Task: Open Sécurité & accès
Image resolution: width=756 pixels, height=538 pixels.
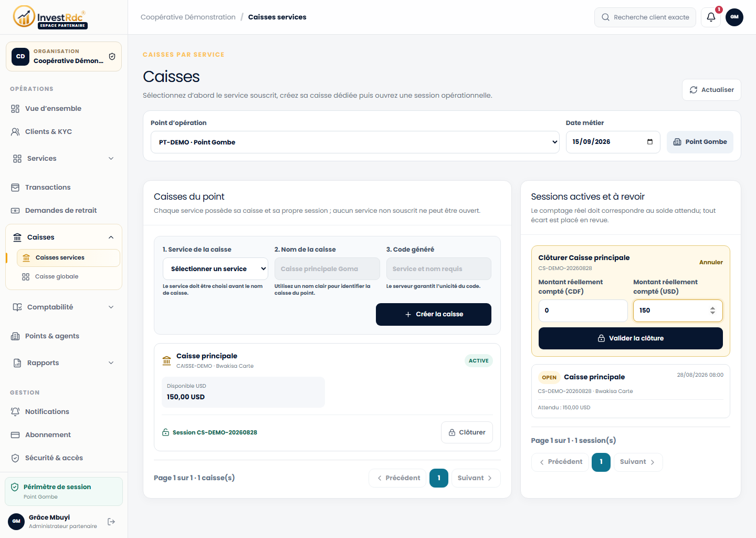Action: [x=64, y=458]
